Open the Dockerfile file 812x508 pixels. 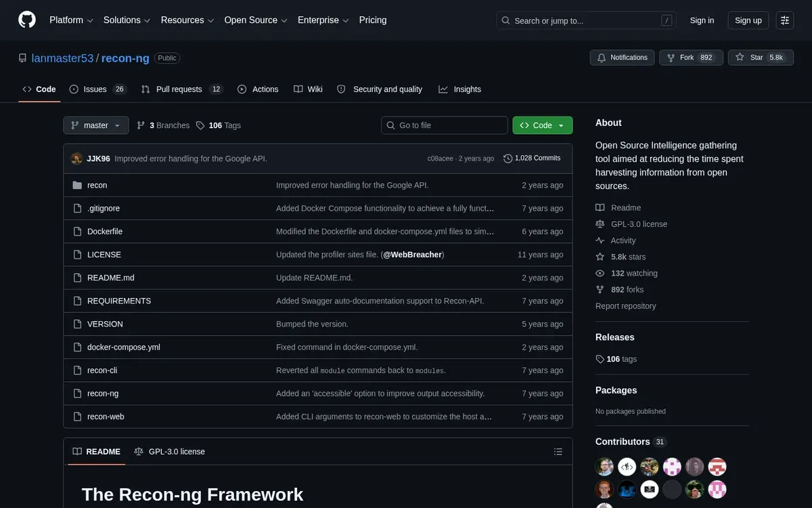[105, 232]
